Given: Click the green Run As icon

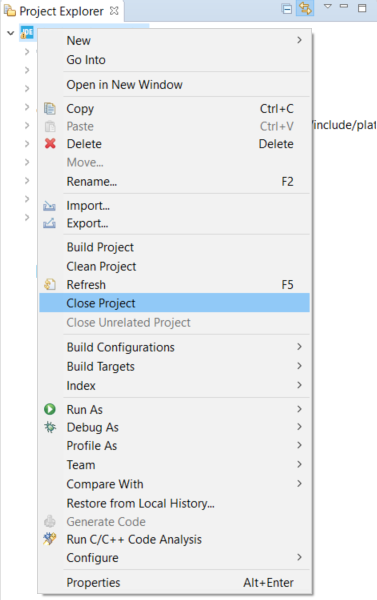Looking at the screenshot, I should tap(50, 409).
